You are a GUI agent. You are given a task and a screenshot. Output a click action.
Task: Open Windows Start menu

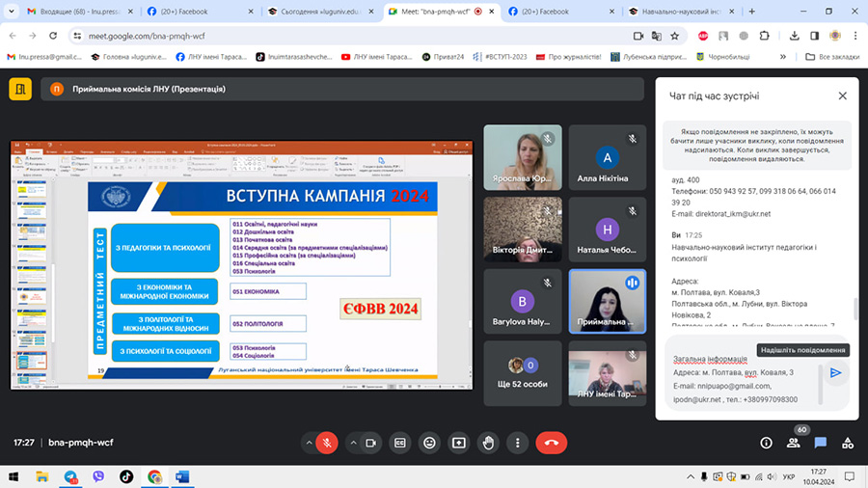14,476
